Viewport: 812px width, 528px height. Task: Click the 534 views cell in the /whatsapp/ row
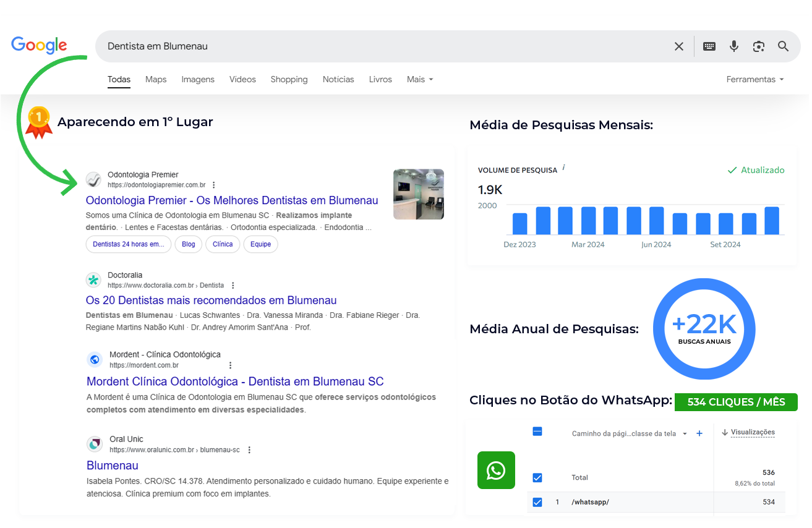(769, 502)
